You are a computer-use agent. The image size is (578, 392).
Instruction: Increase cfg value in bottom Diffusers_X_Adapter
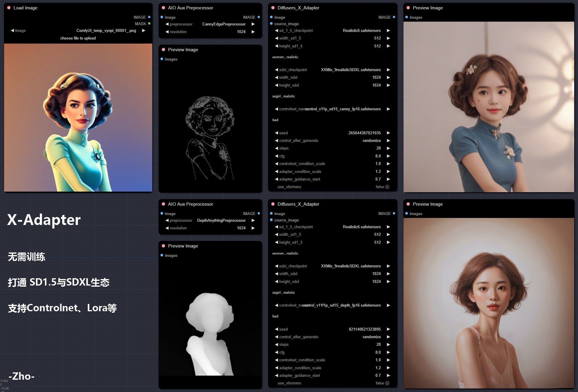(x=388, y=352)
